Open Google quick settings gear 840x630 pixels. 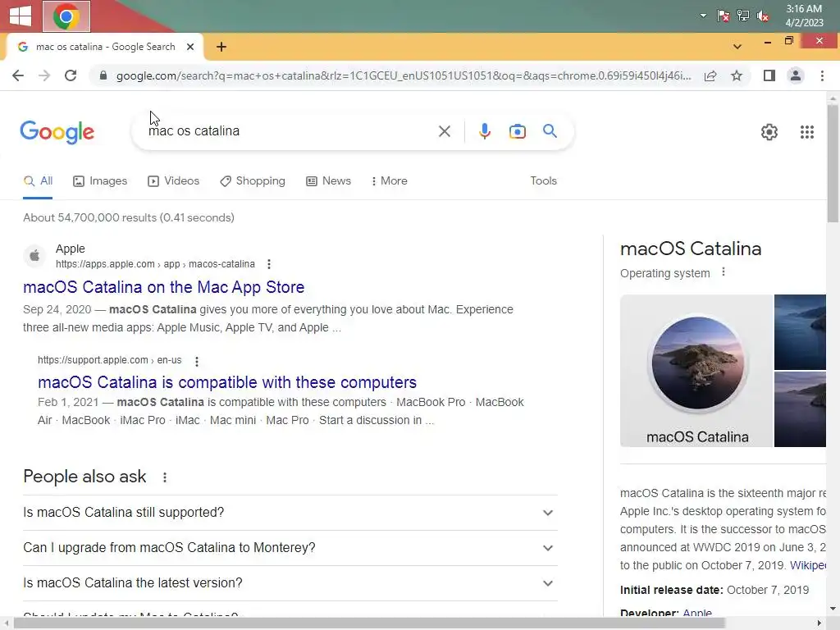tap(769, 132)
